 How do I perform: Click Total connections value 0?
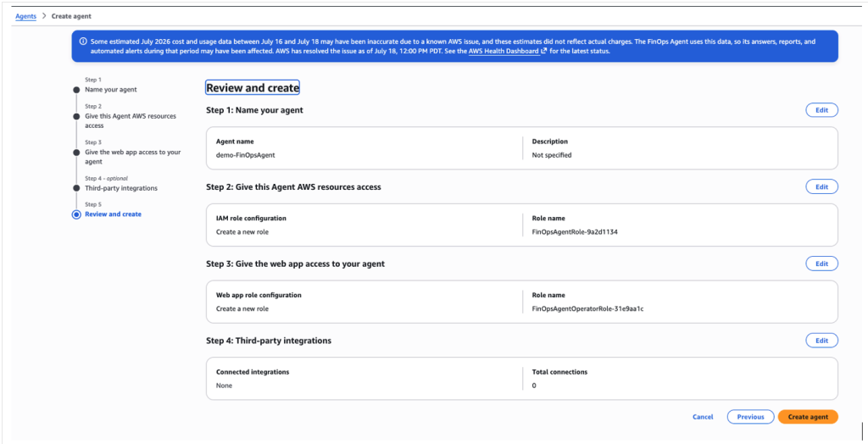(x=534, y=386)
